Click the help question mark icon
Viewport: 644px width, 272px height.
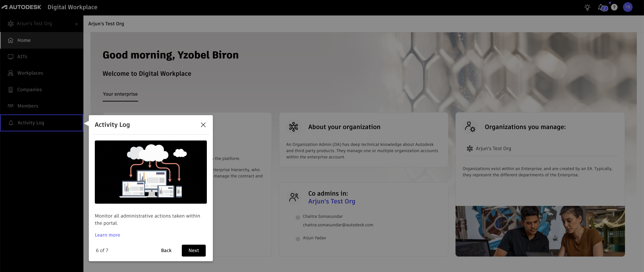click(614, 7)
